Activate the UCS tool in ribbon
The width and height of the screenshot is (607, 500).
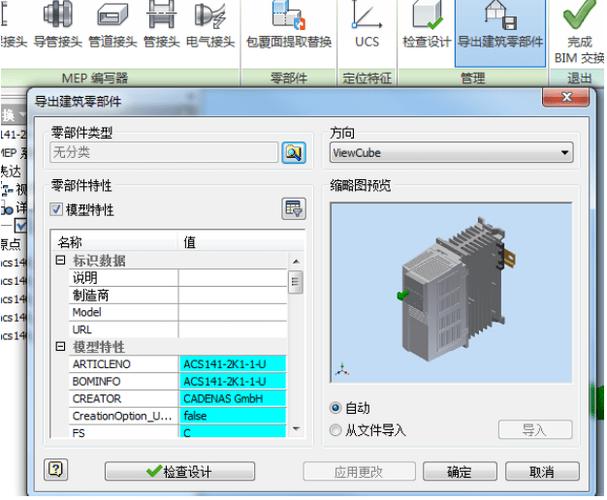[367, 24]
